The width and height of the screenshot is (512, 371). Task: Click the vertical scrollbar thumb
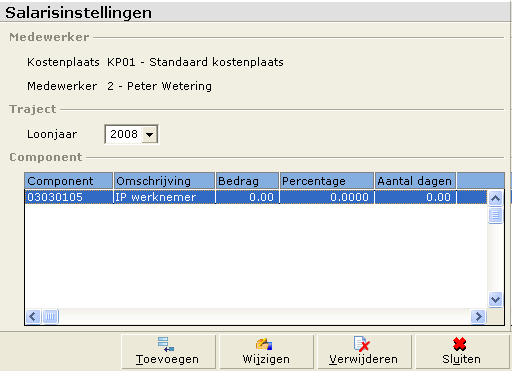coord(495,215)
